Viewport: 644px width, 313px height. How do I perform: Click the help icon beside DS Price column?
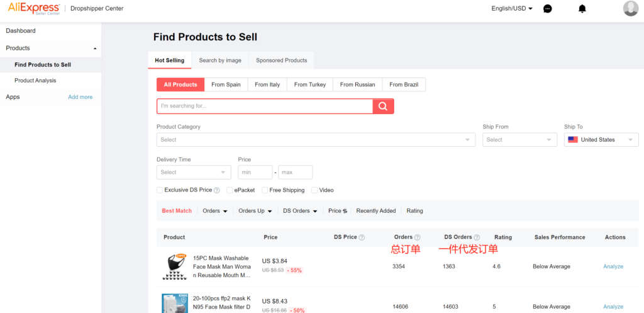pos(362,237)
